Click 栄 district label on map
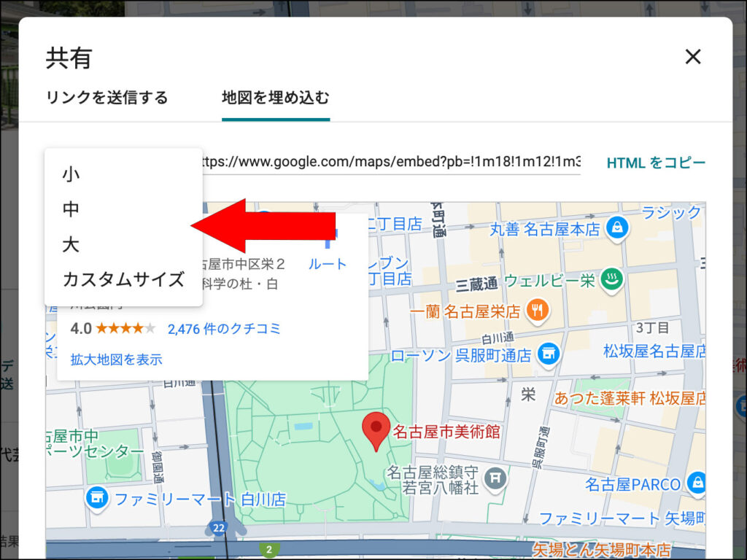The width and height of the screenshot is (747, 560). [528, 394]
